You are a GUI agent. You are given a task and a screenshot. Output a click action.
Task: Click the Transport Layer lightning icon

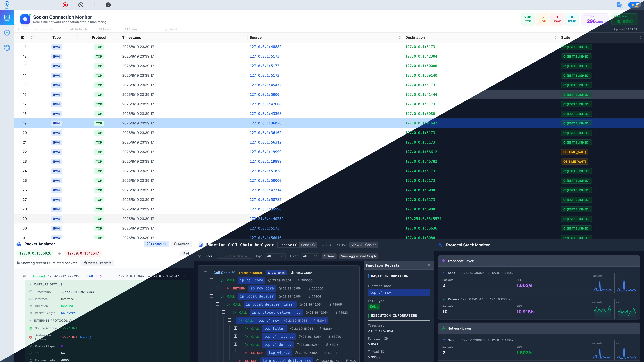tap(443, 261)
